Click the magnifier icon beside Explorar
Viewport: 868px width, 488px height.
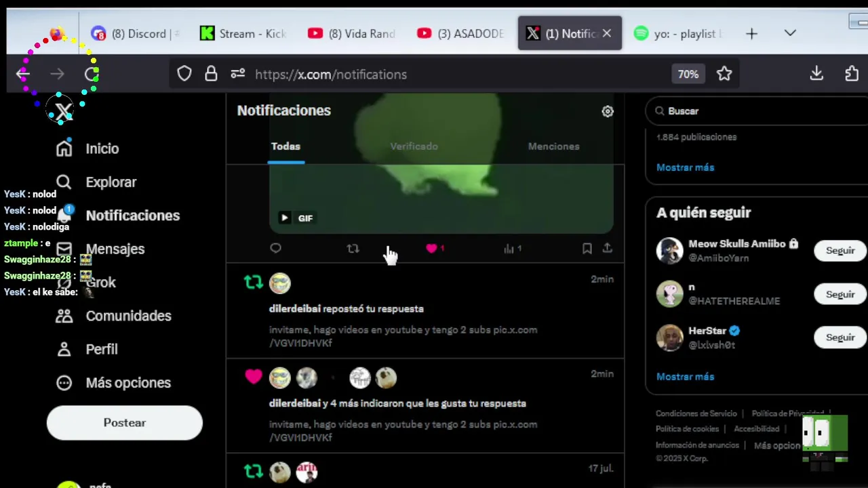click(x=64, y=182)
